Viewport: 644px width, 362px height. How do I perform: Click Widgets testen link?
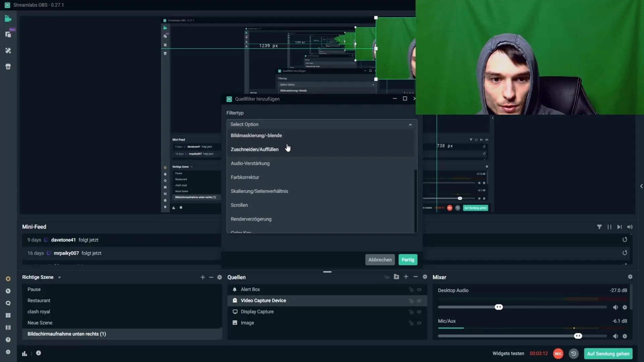[508, 354]
